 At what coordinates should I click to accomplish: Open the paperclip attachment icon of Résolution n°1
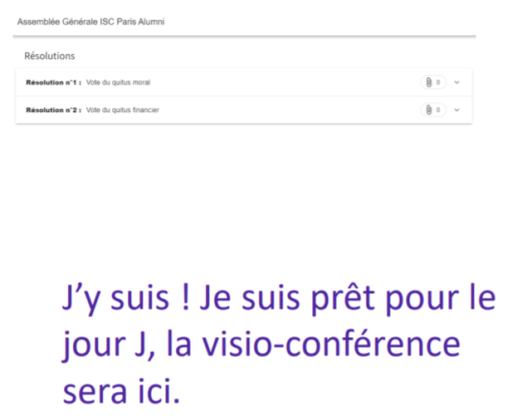[429, 82]
